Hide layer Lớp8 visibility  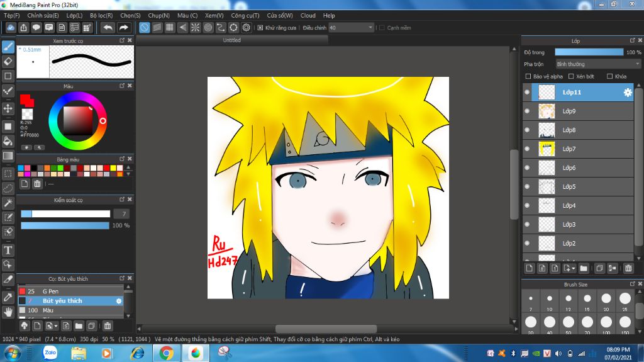[x=528, y=130]
